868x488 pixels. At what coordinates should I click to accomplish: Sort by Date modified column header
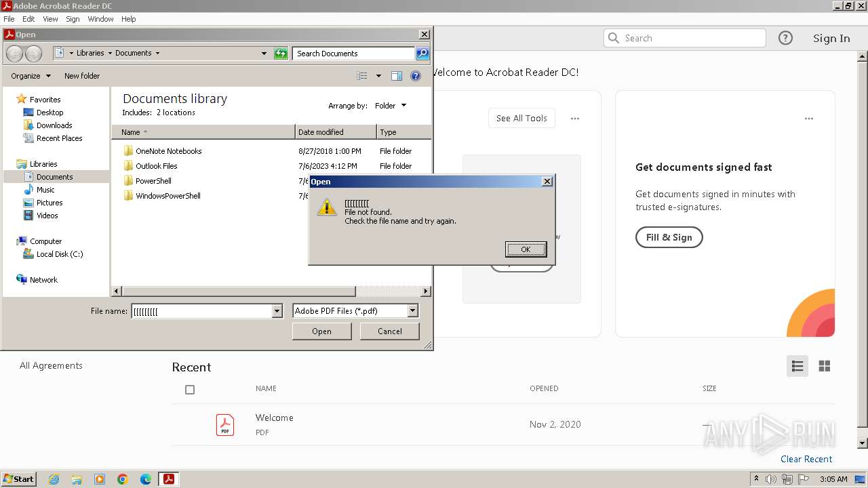coord(336,132)
